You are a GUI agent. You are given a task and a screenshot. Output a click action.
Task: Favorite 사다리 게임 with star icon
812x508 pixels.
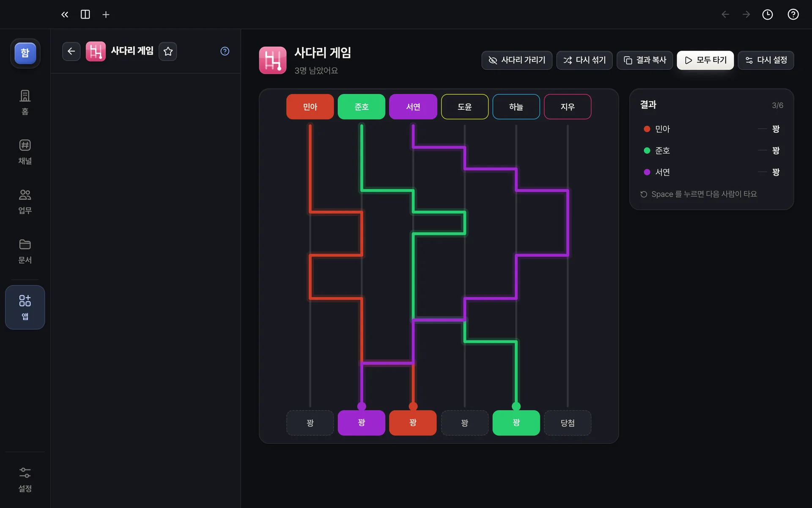point(168,51)
